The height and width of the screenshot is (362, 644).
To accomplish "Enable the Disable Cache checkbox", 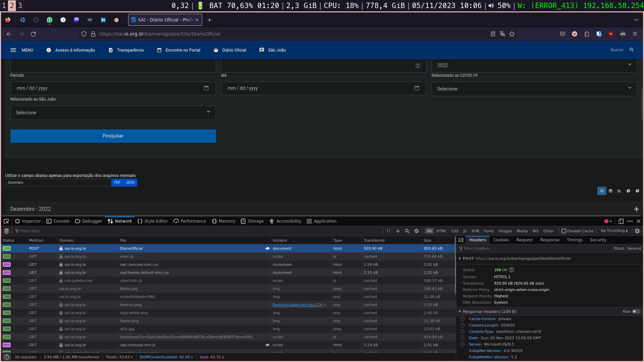I will (x=564, y=231).
